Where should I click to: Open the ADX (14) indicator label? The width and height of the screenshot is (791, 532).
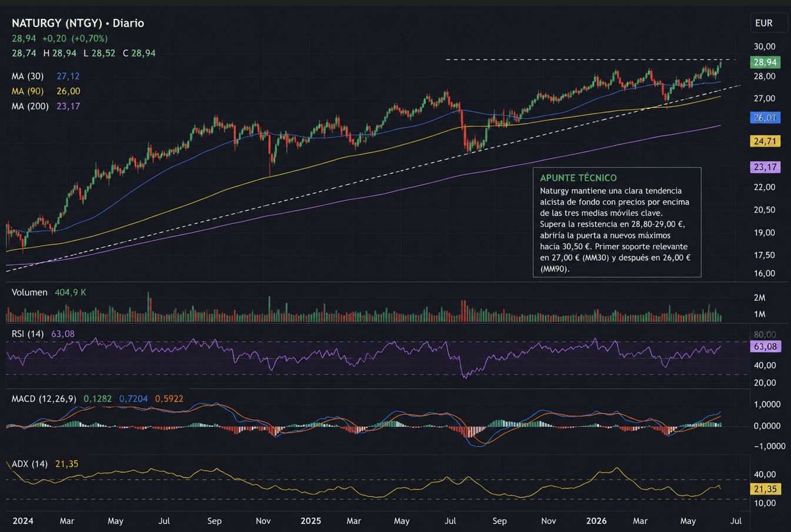[x=29, y=464]
